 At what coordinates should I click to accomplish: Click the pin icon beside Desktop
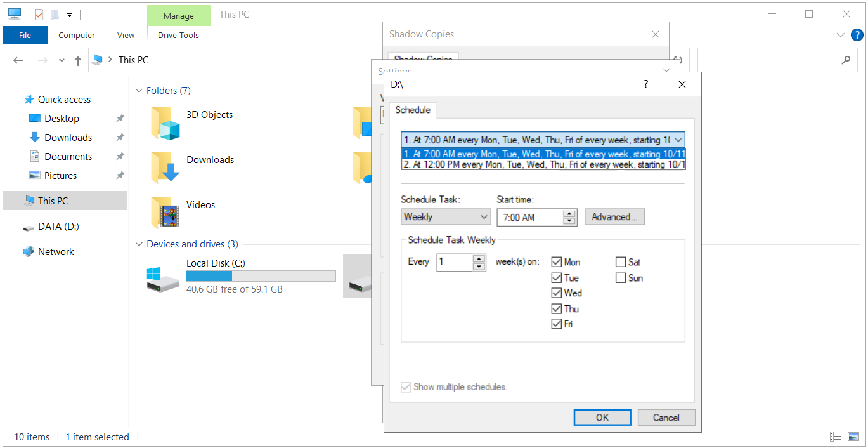click(x=120, y=119)
